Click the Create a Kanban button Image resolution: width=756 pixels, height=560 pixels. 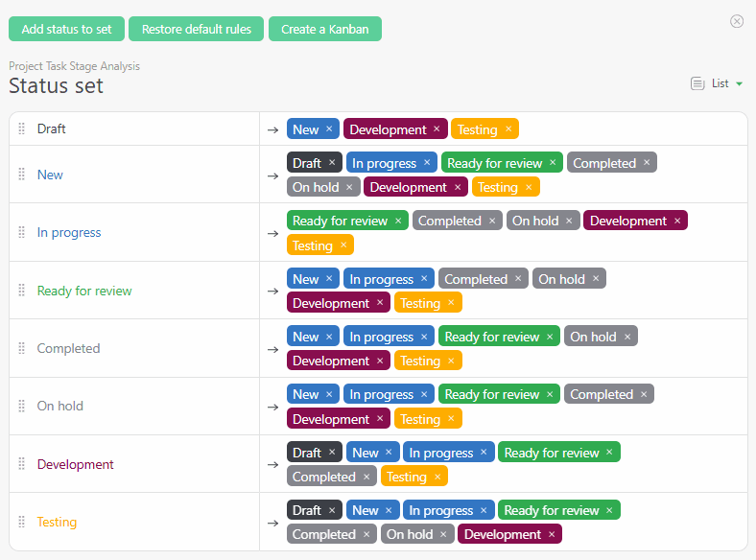tap(324, 29)
